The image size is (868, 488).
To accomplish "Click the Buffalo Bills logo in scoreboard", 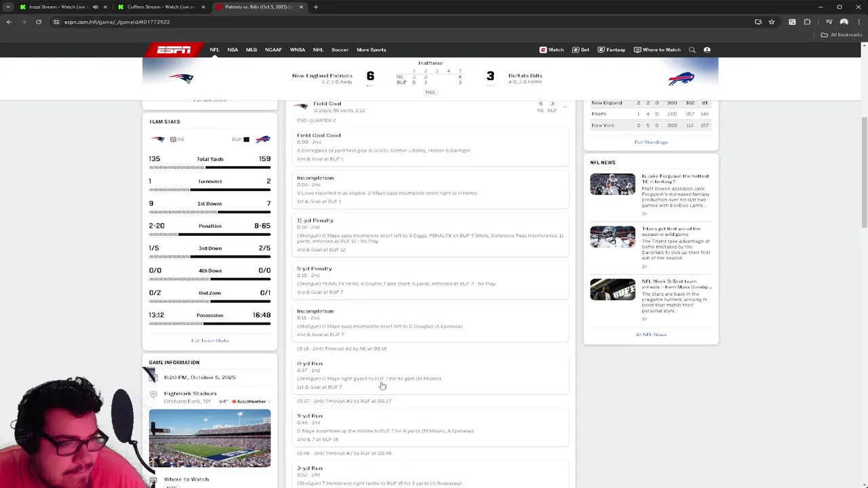I will (x=681, y=78).
